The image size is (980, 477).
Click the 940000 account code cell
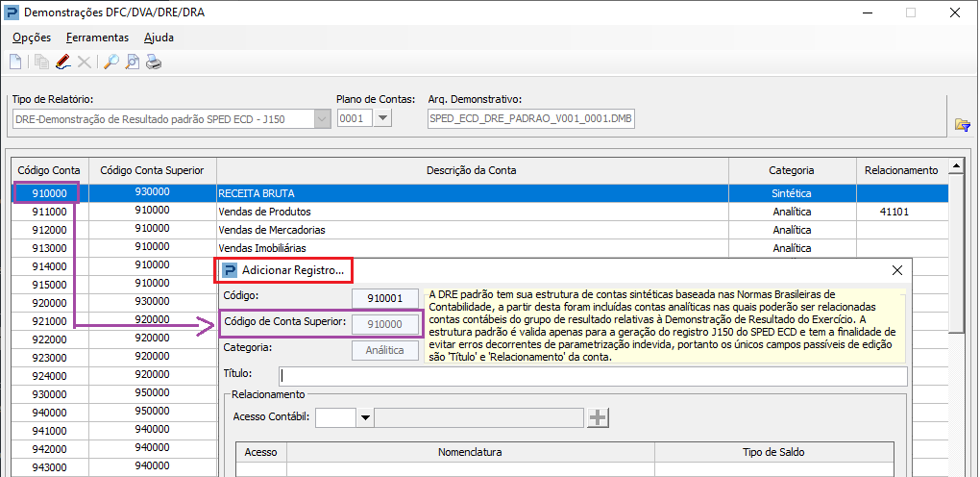49,413
